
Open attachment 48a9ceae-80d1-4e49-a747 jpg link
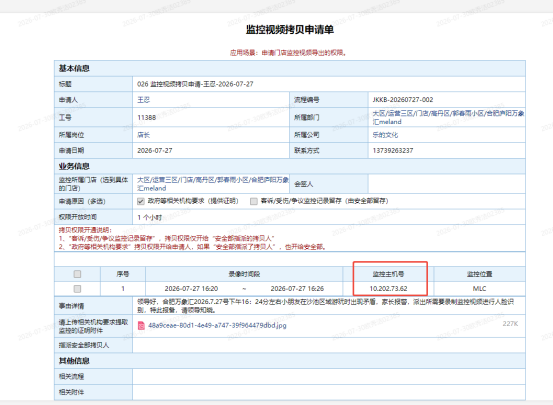pyautogui.click(x=217, y=325)
